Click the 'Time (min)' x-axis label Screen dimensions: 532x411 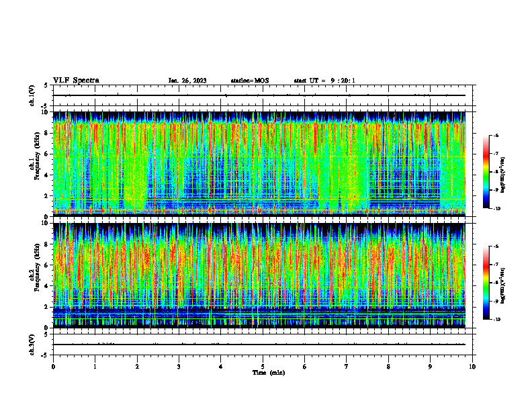(x=269, y=373)
